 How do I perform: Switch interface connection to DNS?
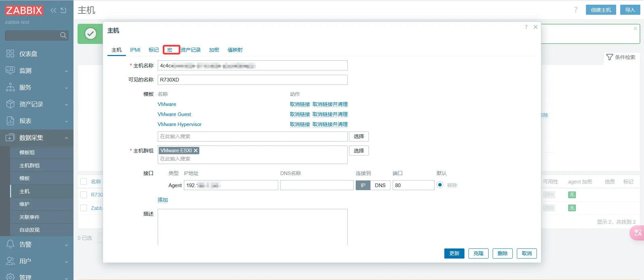click(380, 185)
